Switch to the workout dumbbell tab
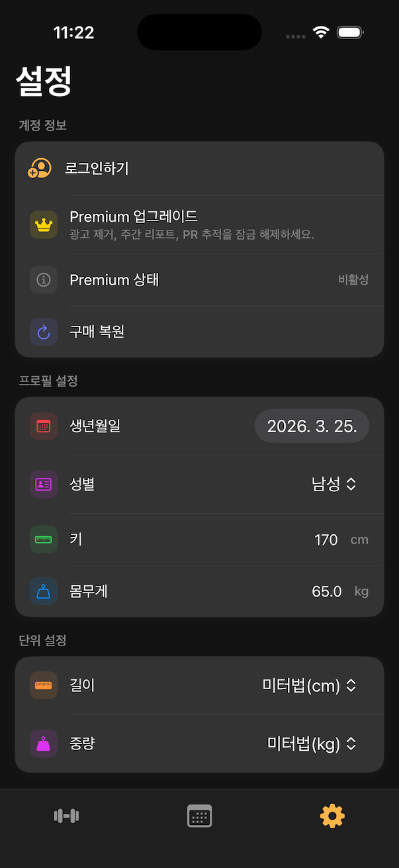 [x=66, y=816]
